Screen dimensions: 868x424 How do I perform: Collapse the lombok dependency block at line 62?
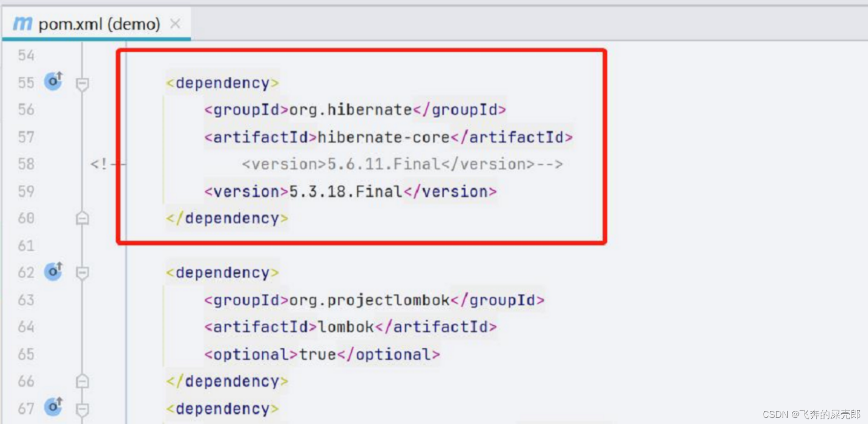tap(82, 273)
